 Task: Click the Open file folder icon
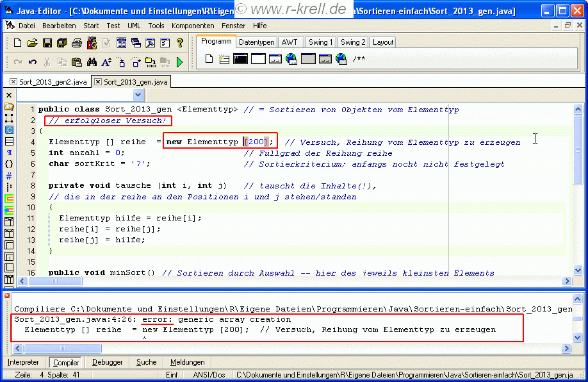[x=32, y=43]
